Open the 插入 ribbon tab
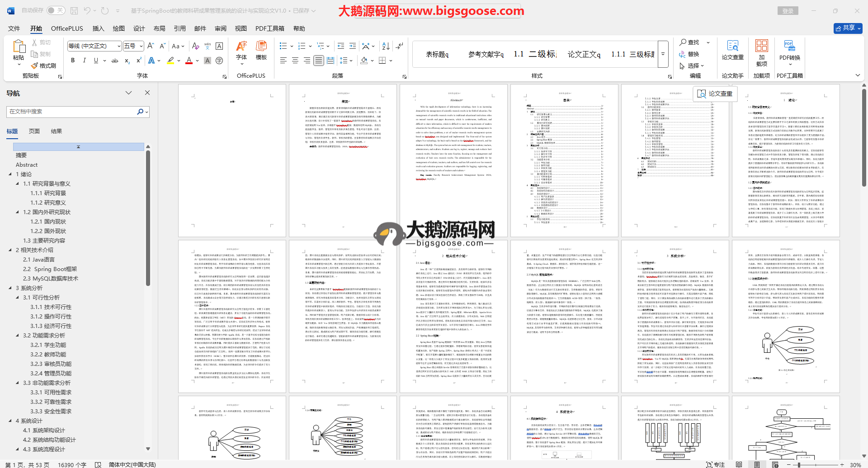Viewport: 868px width, 468px height. (98, 28)
